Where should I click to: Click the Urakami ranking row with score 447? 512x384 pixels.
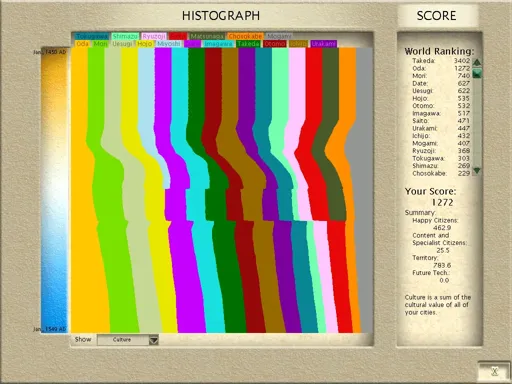(x=441, y=128)
